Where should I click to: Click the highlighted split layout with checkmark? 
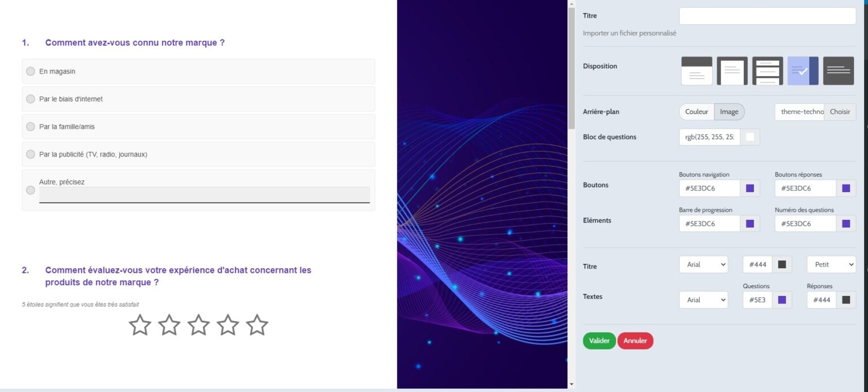(802, 70)
